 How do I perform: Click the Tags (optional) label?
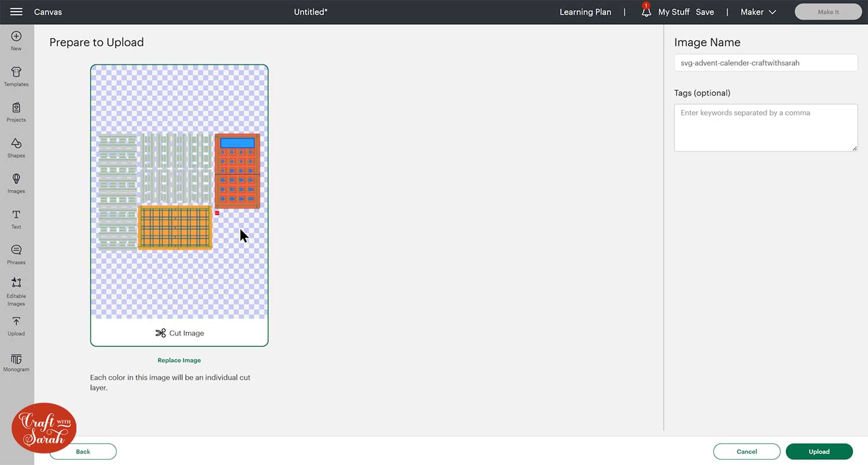(702, 93)
